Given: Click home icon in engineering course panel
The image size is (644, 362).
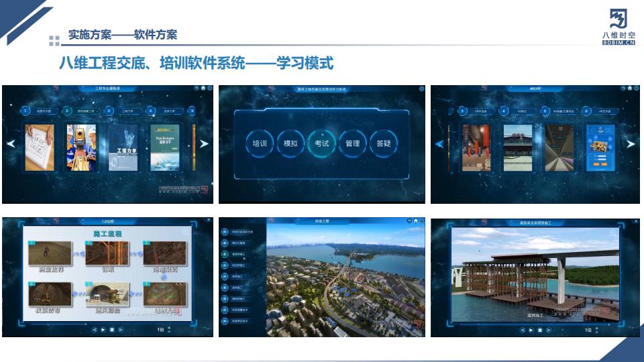Looking at the screenshot, I should tap(203, 88).
